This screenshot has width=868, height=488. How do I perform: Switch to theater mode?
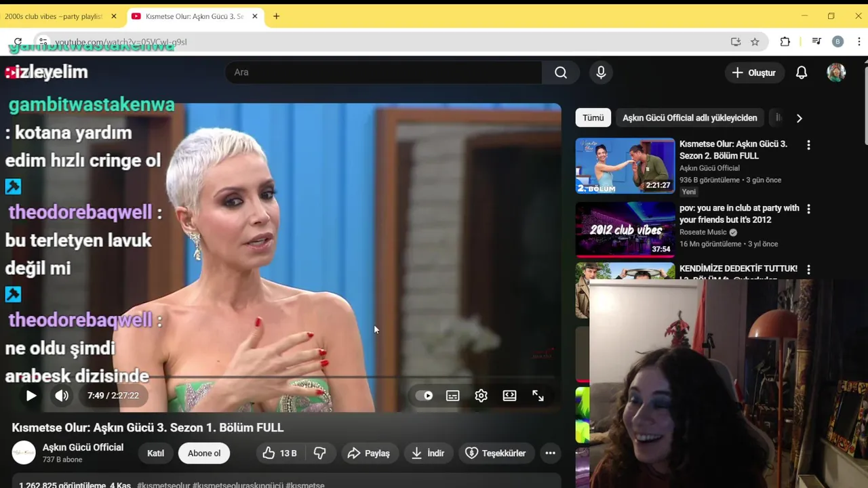[x=510, y=396]
